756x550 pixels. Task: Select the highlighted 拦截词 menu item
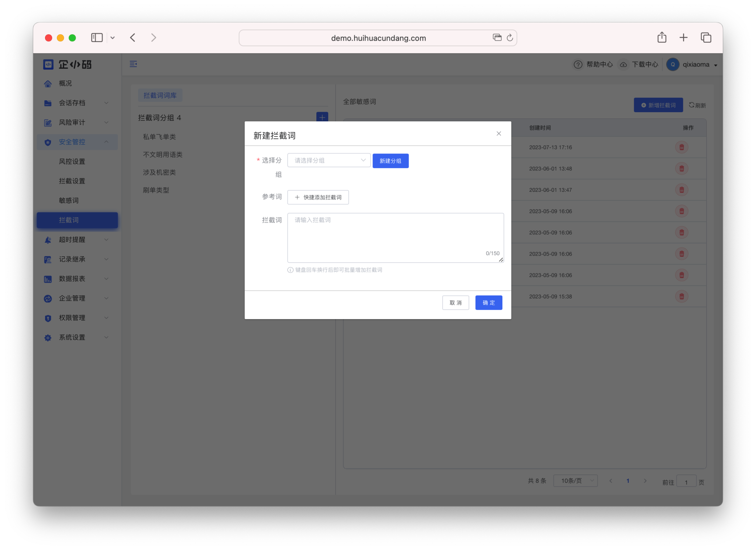pyautogui.click(x=77, y=220)
